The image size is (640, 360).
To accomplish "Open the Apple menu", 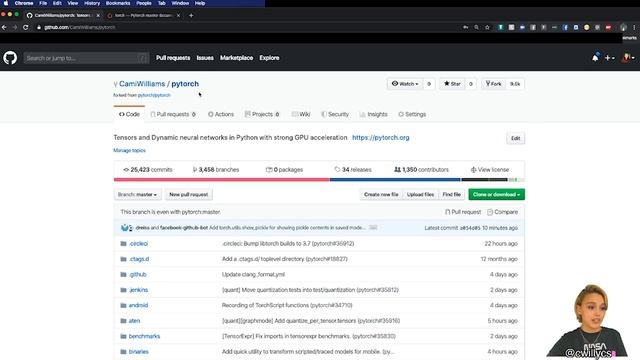I will [6, 3].
